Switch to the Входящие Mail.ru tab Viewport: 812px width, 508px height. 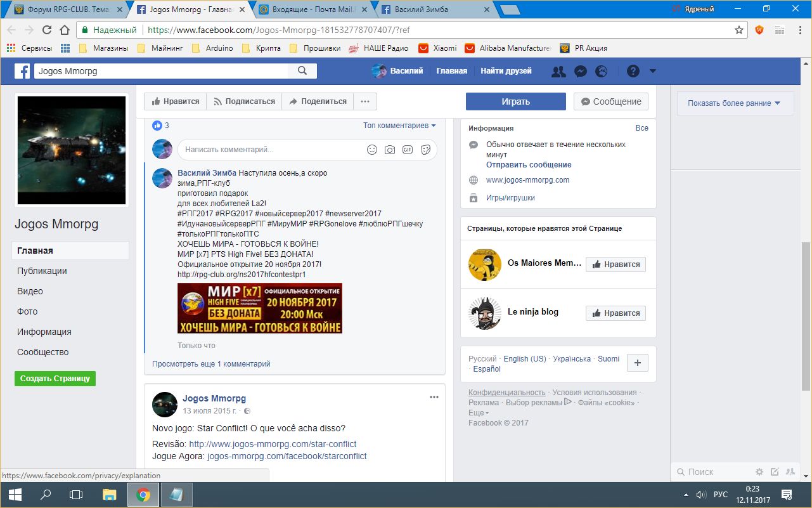pos(314,10)
